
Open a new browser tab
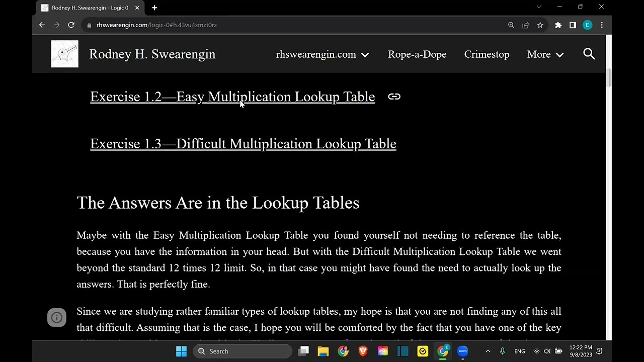(154, 8)
